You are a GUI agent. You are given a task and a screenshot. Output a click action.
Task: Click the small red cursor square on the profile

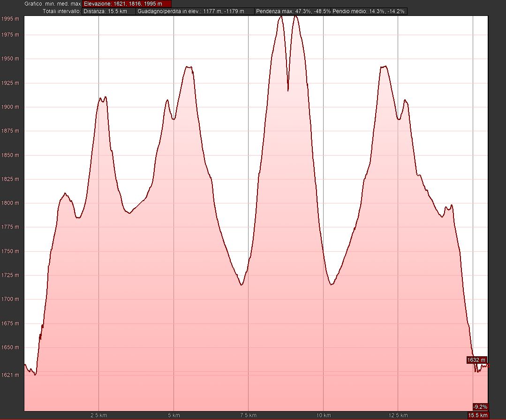(488, 365)
